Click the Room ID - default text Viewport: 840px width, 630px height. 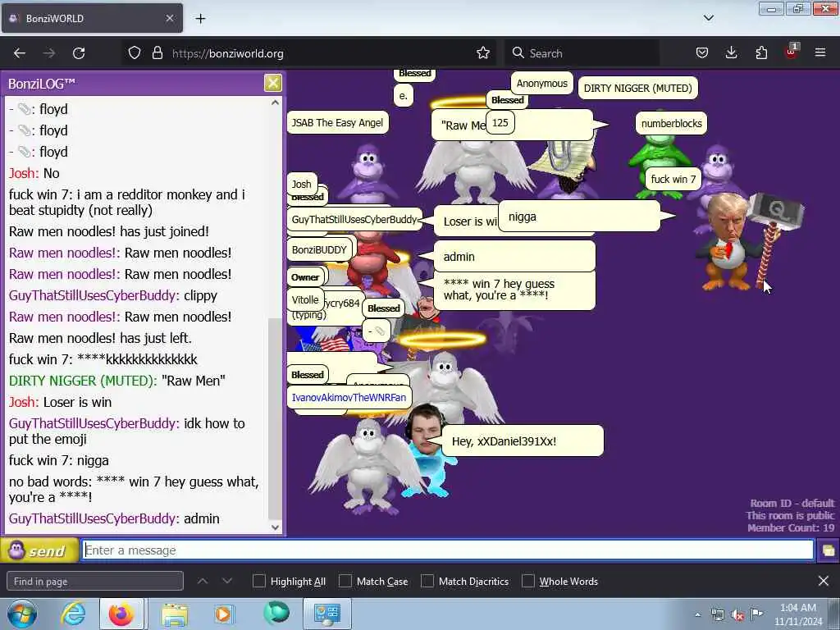[792, 503]
